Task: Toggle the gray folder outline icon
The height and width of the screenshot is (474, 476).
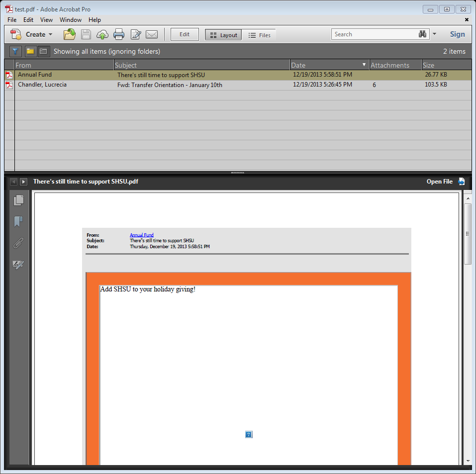Action: pyautogui.click(x=43, y=51)
